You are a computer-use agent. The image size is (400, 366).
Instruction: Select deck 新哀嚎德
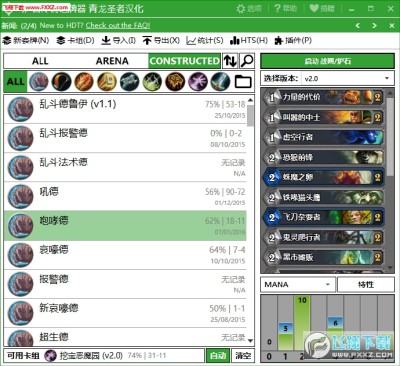tap(125, 313)
